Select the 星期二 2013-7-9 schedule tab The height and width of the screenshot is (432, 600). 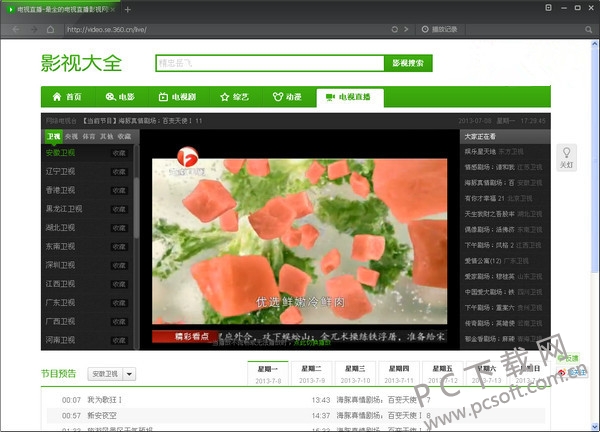tap(311, 374)
